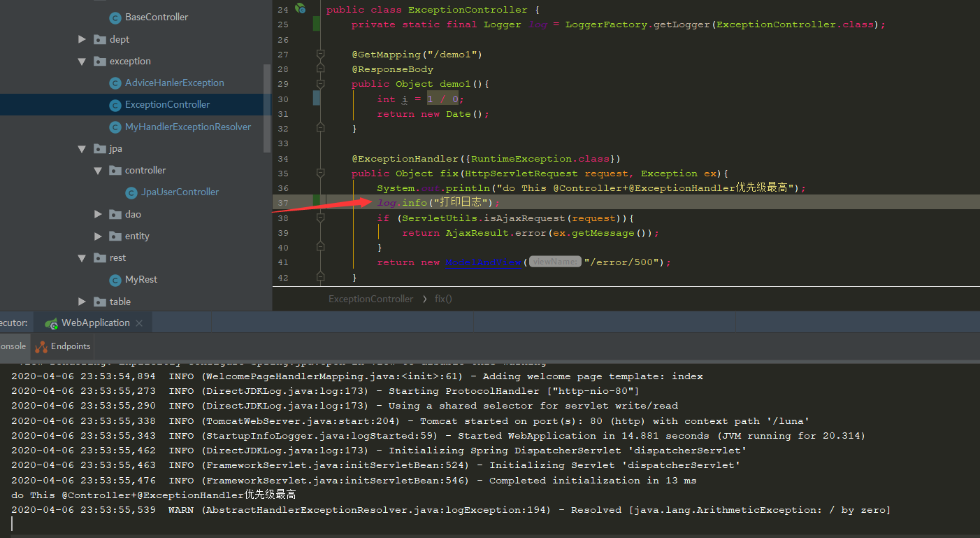Select the rest folder icon
This screenshot has width=980, height=538.
tap(100, 258)
